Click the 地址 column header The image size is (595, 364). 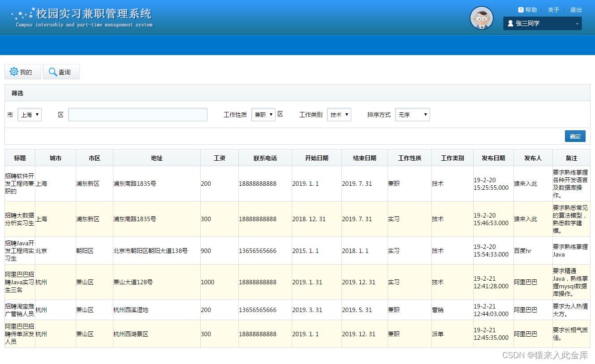157,158
